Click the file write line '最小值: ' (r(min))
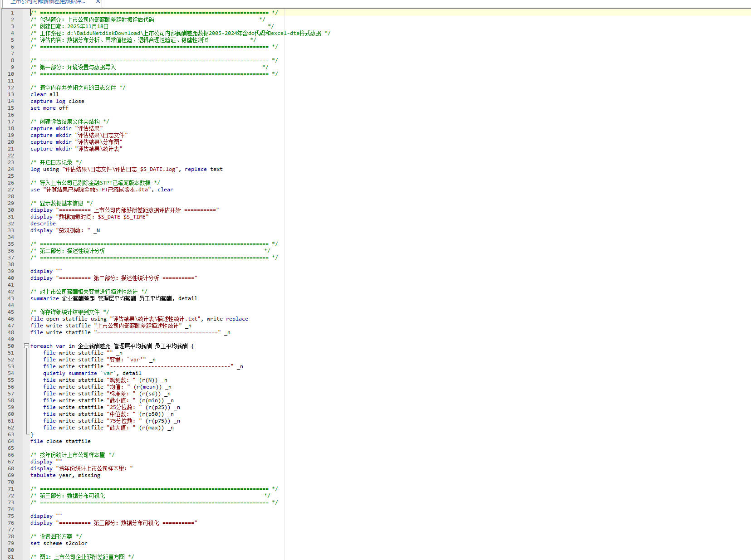The image size is (751, 560). coord(108,400)
